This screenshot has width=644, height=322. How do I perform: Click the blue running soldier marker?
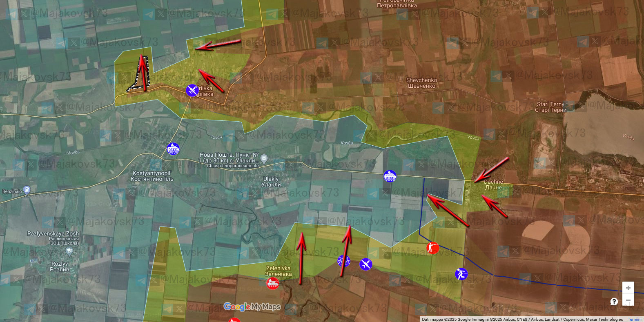(461, 274)
